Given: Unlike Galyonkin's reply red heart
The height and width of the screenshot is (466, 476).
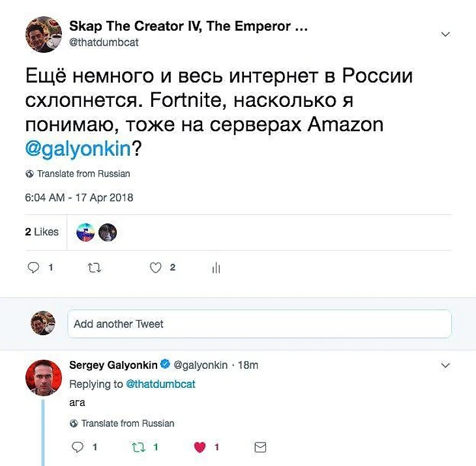Looking at the screenshot, I should point(200,447).
